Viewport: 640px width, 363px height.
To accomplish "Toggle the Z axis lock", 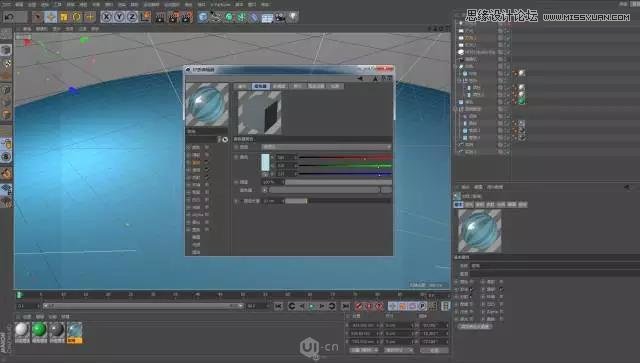I will click(x=132, y=17).
